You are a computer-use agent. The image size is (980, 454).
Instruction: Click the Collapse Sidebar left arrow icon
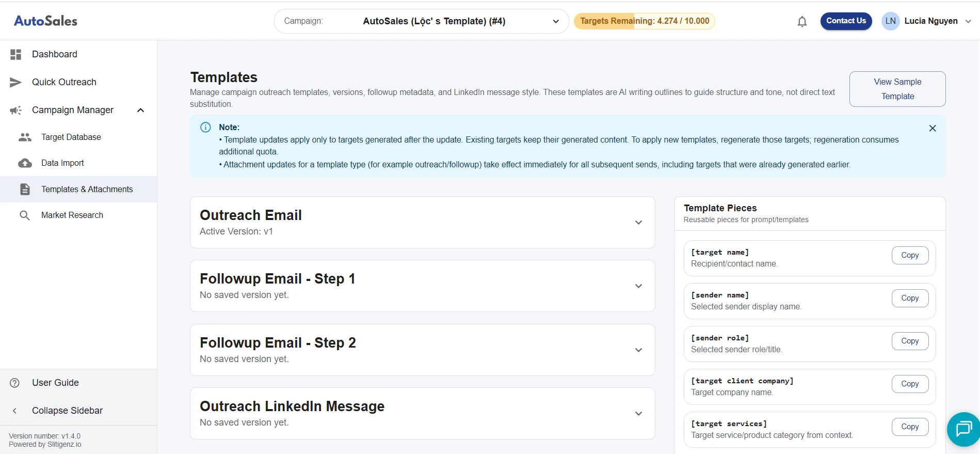[15, 411]
